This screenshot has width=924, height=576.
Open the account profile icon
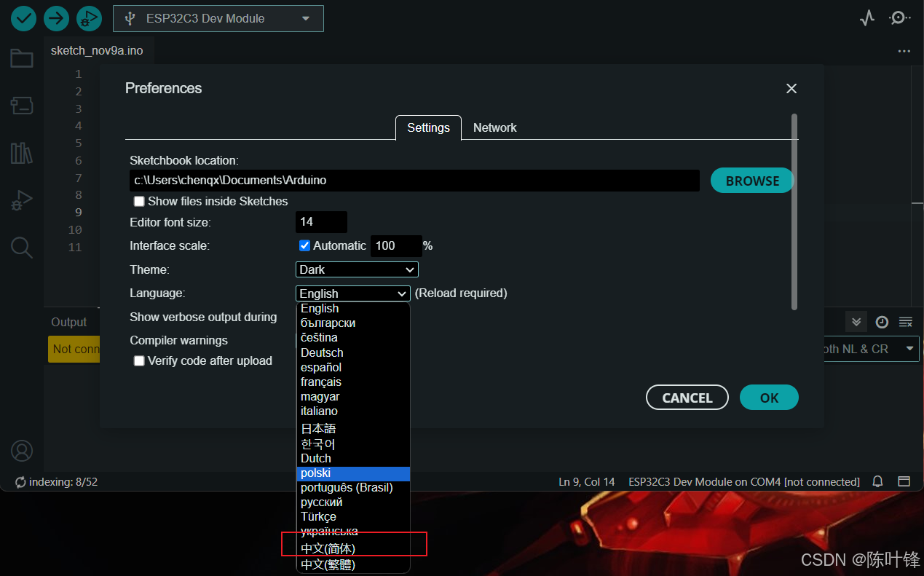[x=22, y=451]
